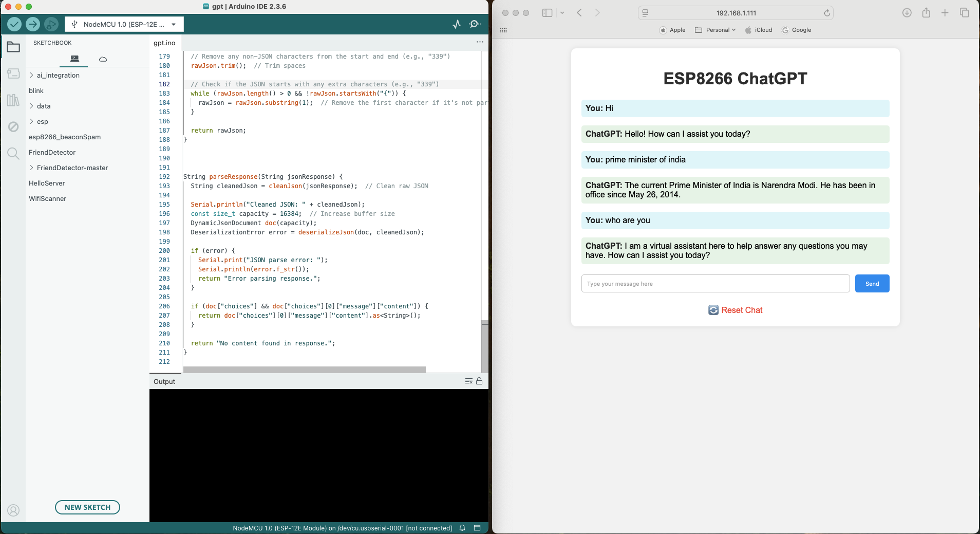The width and height of the screenshot is (980, 534).
Task: Switch to local sketchbook computer tab
Action: 74,59
